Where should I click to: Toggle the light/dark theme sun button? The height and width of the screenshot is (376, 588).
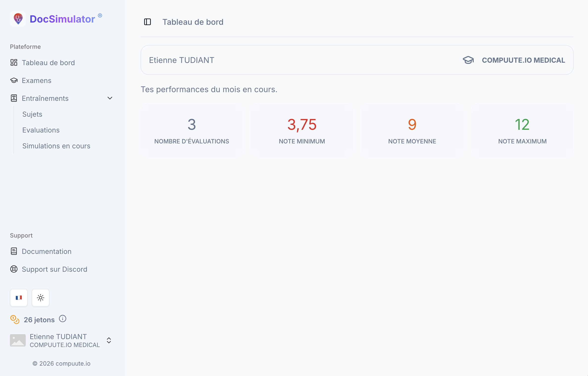pos(41,298)
